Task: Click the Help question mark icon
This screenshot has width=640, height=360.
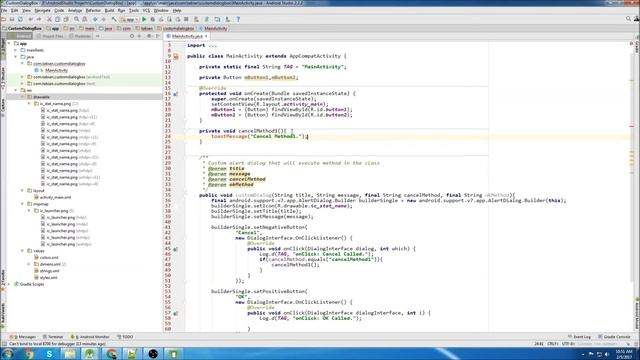Action: click(238, 19)
